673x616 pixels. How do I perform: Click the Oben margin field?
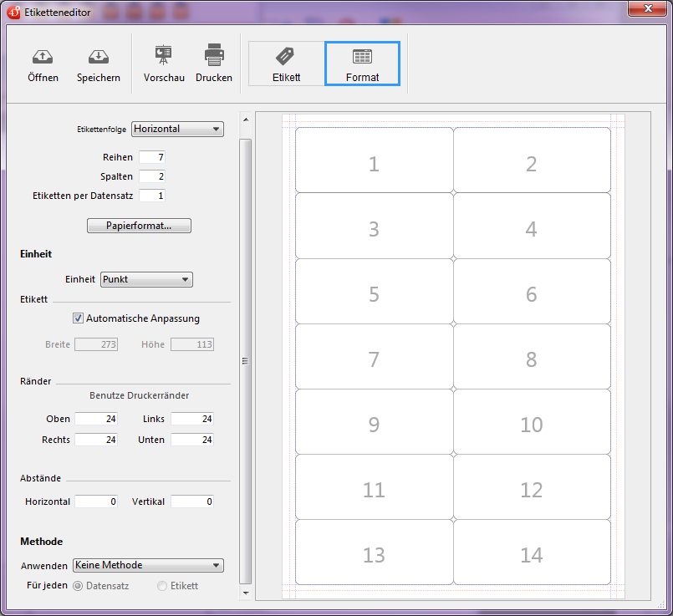(x=96, y=419)
